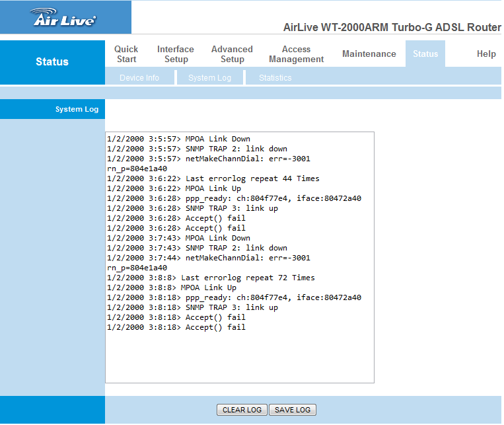This screenshot has width=504, height=425.
Task: Go to Advanced Setup tab
Action: (x=232, y=54)
